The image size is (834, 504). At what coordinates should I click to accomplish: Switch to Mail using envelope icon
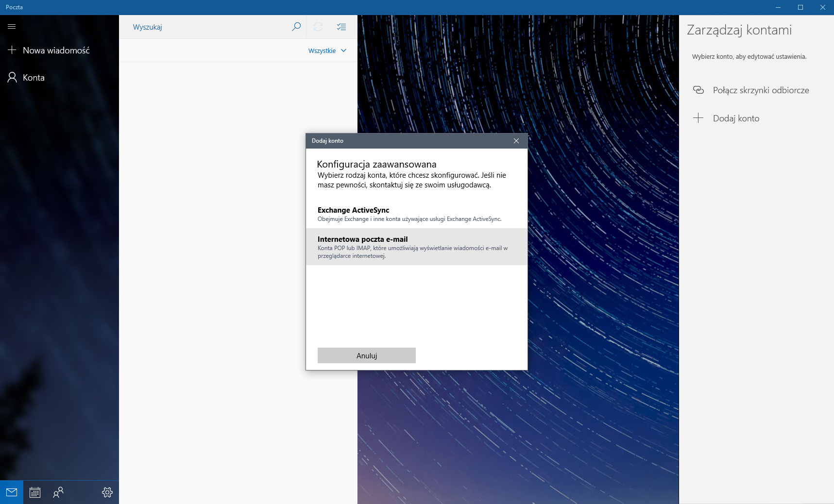(12, 492)
